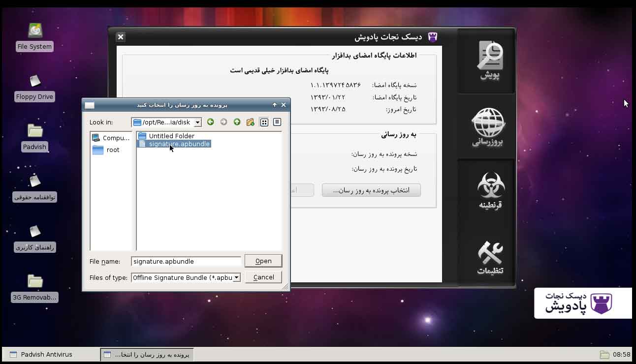
Task: Click the signature database version number value
Action: 336,85
